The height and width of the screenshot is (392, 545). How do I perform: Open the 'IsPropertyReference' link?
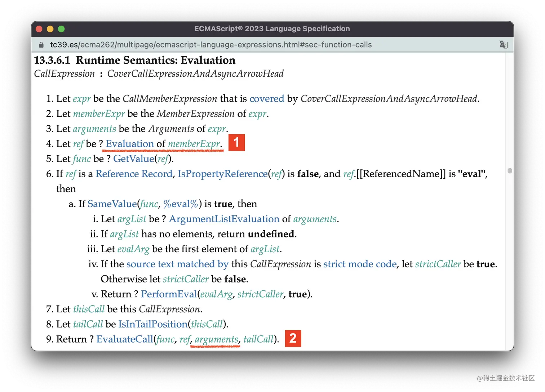pos(223,174)
